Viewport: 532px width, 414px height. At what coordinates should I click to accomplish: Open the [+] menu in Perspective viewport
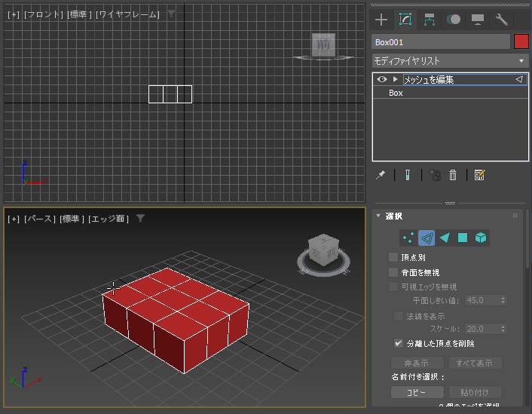pyautogui.click(x=14, y=219)
